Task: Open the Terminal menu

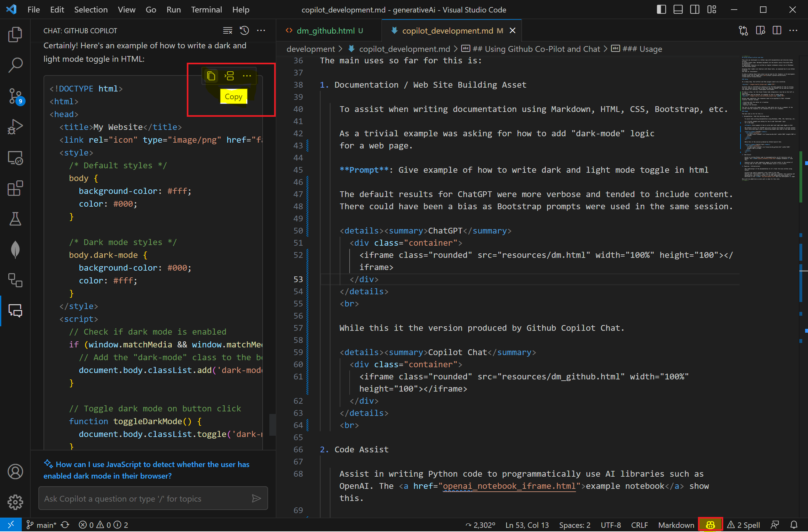Action: (x=206, y=10)
